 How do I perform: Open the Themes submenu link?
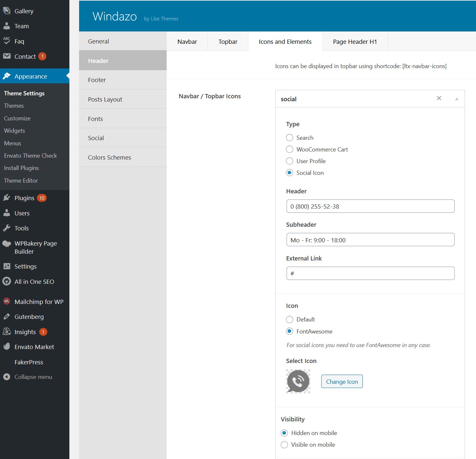coord(14,106)
